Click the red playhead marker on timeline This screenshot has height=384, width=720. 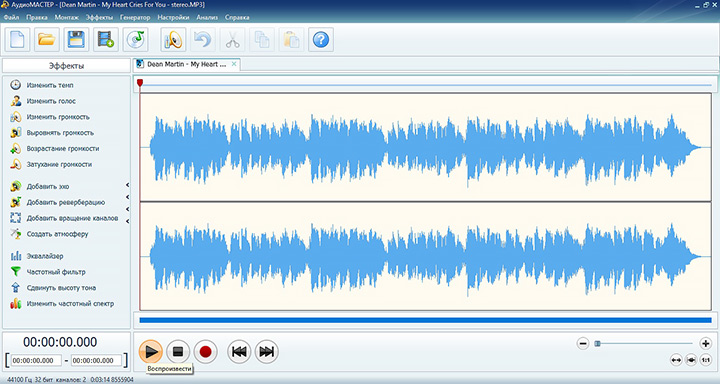coord(140,83)
